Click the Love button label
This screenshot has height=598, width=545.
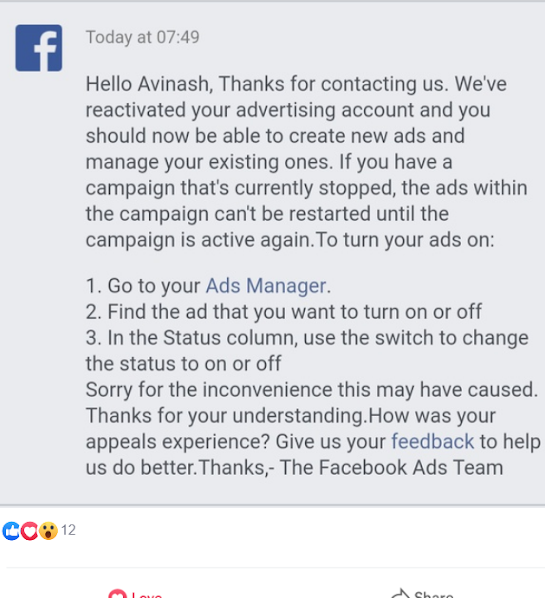pyautogui.click(x=147, y=595)
